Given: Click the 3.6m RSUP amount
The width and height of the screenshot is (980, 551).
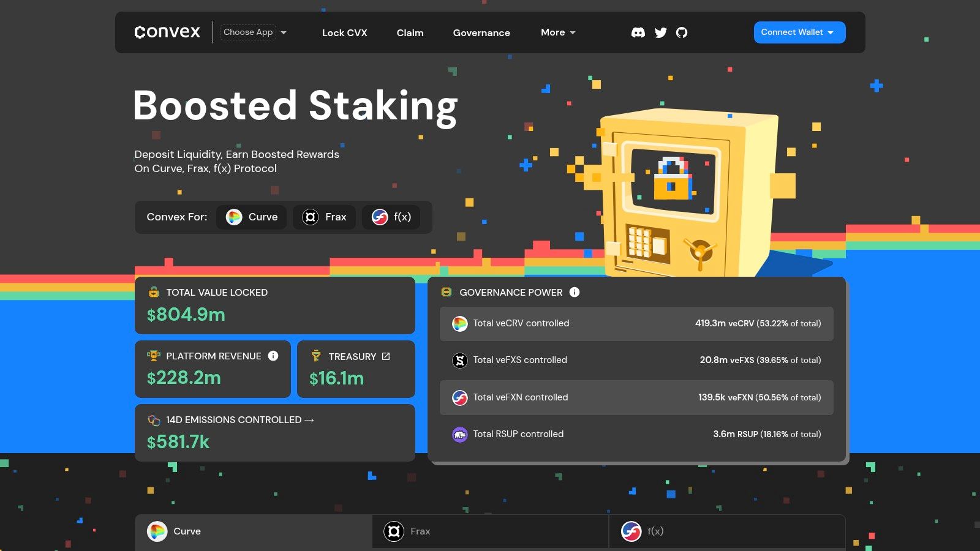Looking at the screenshot, I should coord(736,434).
